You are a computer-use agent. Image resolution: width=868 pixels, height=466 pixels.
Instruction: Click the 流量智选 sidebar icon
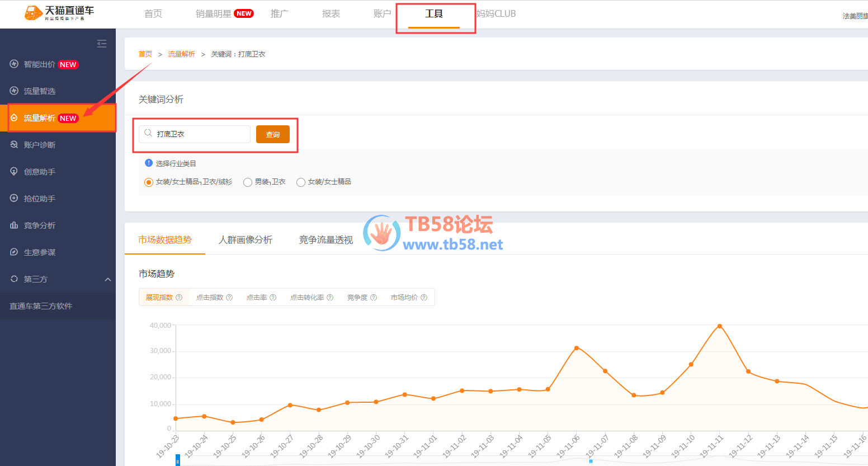pos(14,91)
